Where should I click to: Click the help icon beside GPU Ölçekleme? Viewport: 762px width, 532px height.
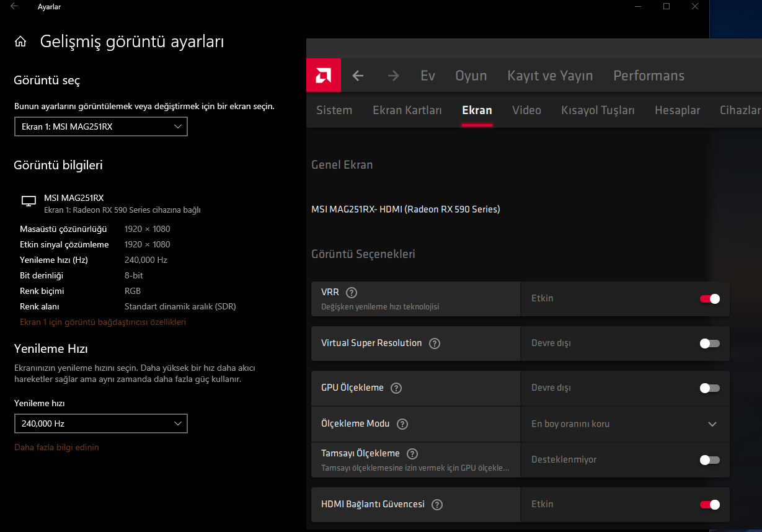pyautogui.click(x=396, y=388)
